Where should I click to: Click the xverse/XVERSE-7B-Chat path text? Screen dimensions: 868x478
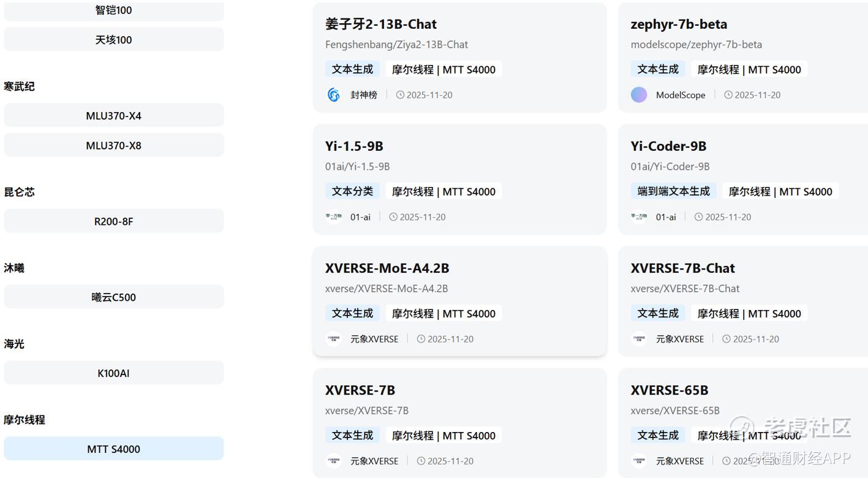[685, 289]
